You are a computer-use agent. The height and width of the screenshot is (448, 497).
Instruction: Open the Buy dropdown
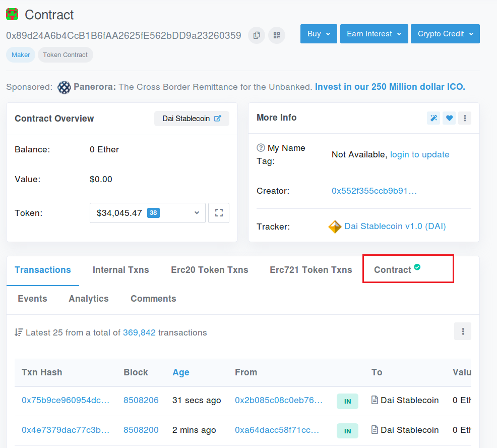pyautogui.click(x=319, y=34)
